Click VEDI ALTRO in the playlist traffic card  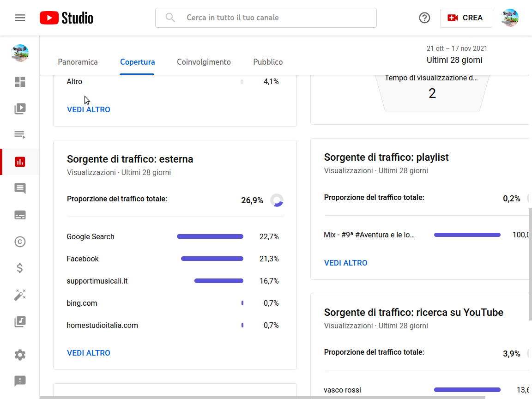(x=346, y=263)
